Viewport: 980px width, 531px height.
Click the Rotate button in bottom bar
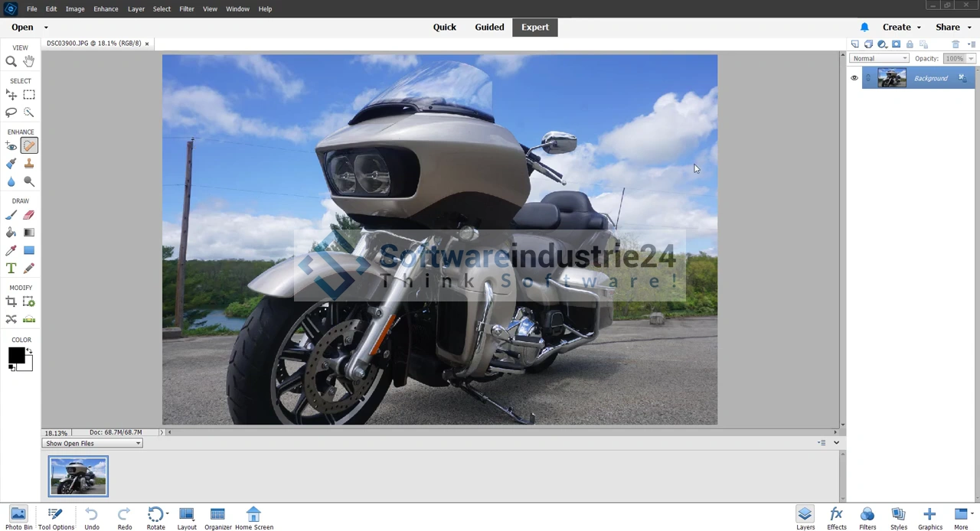coord(155,518)
